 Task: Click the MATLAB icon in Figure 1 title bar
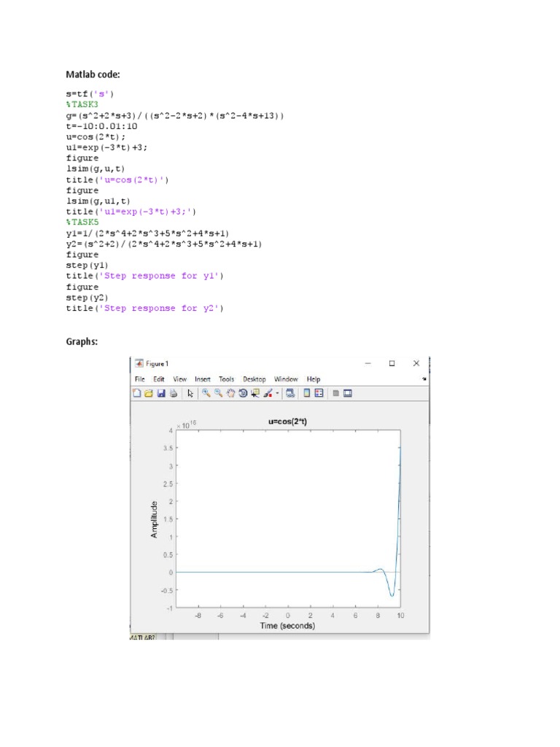point(139,363)
